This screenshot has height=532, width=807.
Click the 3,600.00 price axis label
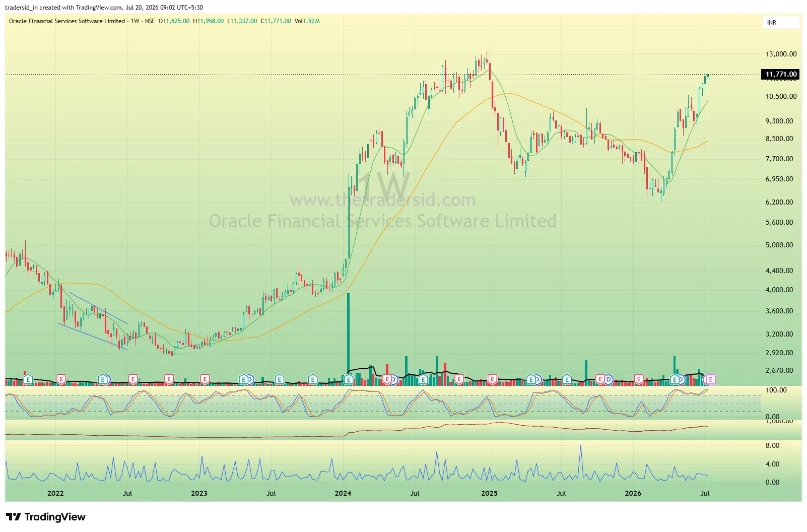click(779, 311)
